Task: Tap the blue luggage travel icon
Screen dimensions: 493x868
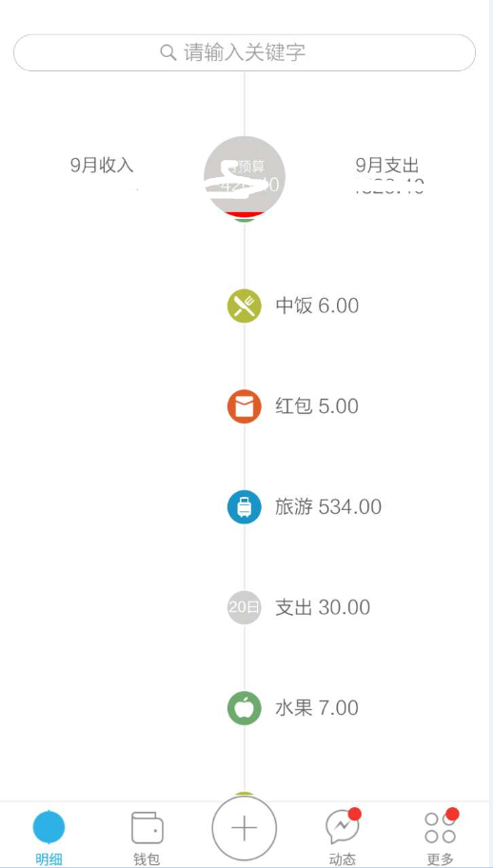Action: point(244,506)
